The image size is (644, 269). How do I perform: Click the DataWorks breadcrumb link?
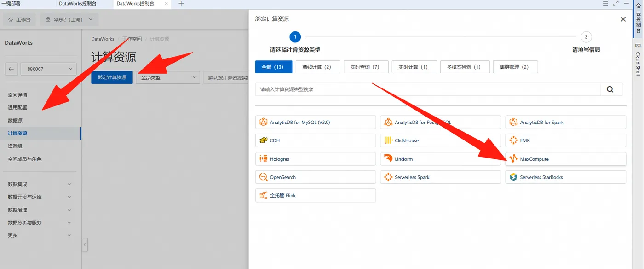[x=103, y=39]
